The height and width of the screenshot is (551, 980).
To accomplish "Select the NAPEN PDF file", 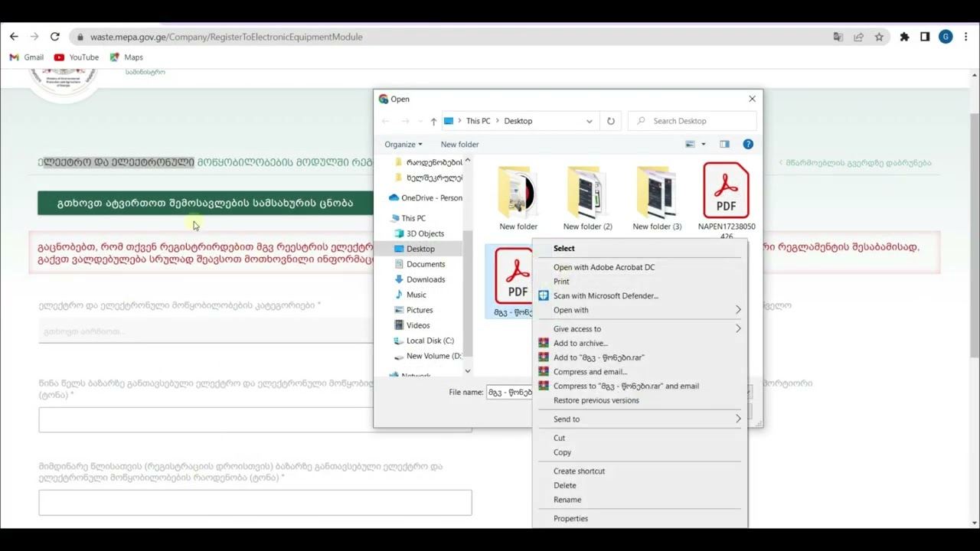I will coord(727,201).
